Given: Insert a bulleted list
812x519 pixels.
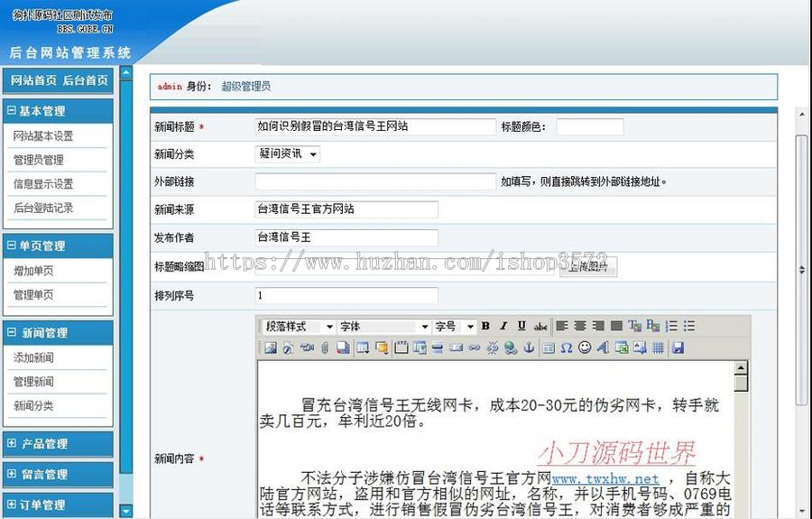Looking at the screenshot, I should (x=689, y=326).
